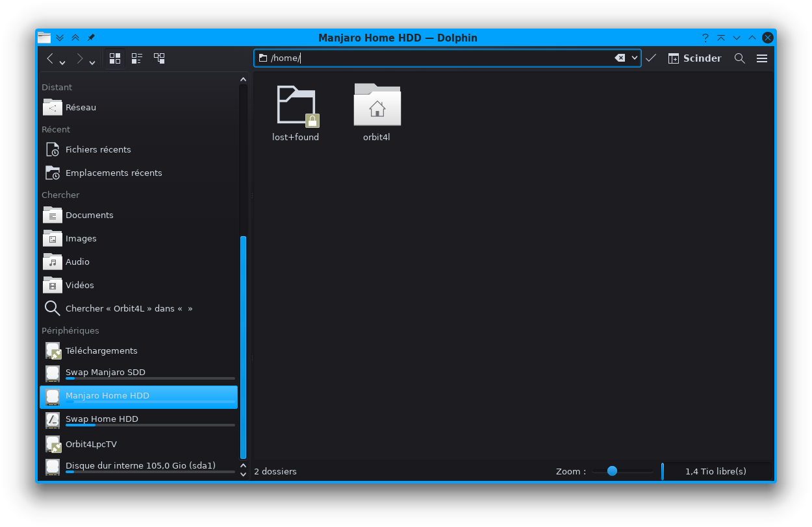
Task: Switch to Compact view mode
Action: click(x=137, y=58)
